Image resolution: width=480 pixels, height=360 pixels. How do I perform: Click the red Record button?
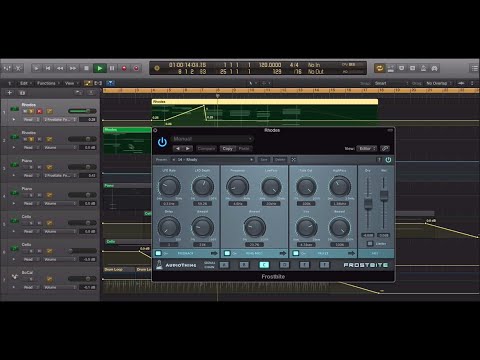coord(124,68)
